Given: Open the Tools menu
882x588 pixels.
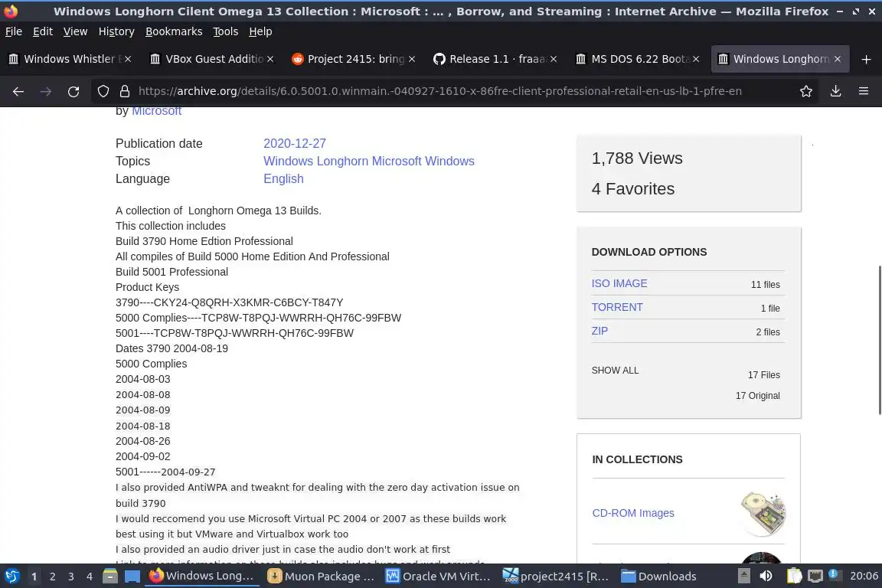Looking at the screenshot, I should click(226, 31).
